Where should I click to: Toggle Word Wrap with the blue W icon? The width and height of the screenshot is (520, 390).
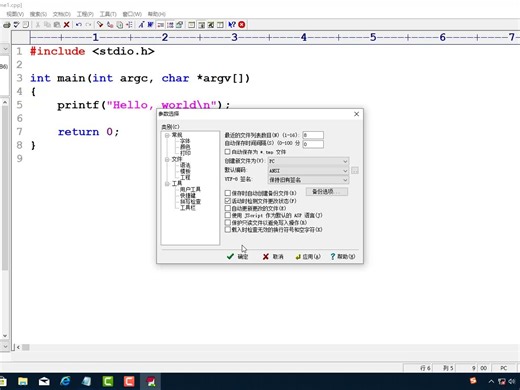click(151, 25)
